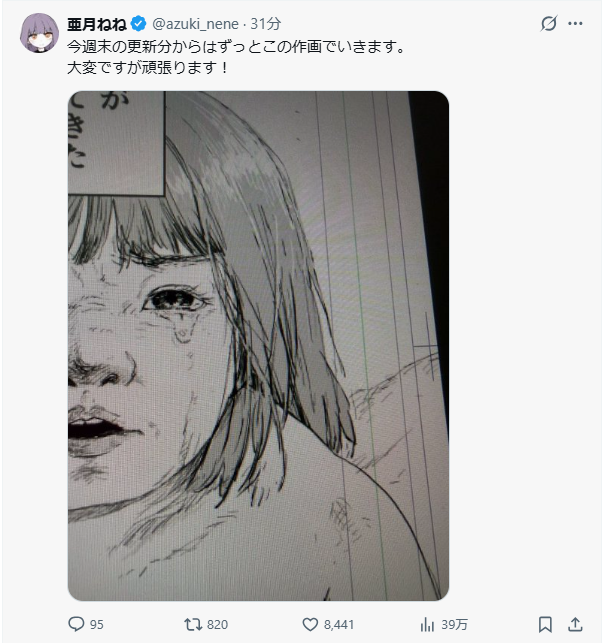605x643 pixels.
Task: Click the view count 39万
Action: (x=454, y=624)
